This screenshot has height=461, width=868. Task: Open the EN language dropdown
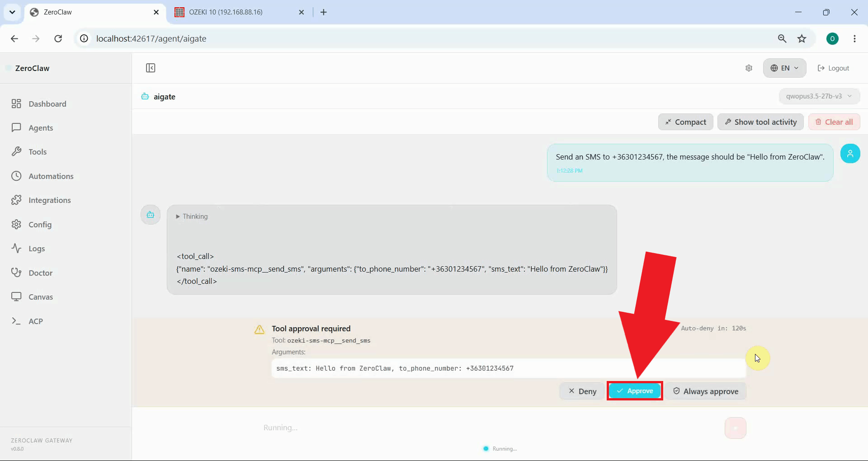pos(784,68)
